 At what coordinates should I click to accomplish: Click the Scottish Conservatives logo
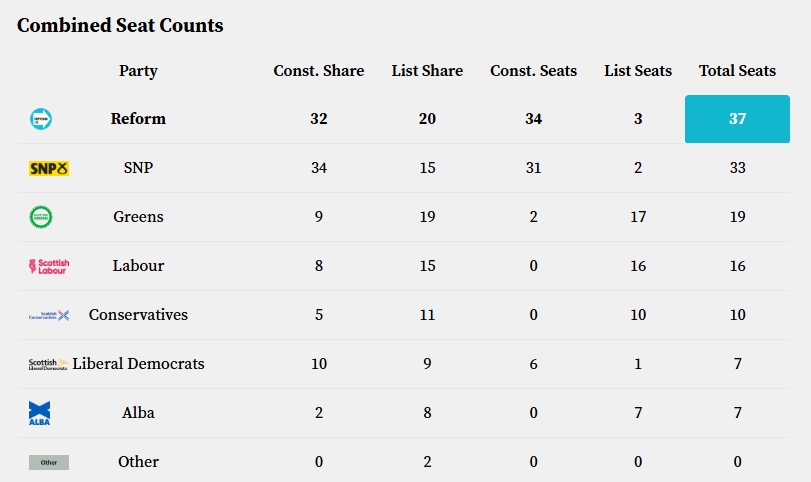click(x=48, y=315)
